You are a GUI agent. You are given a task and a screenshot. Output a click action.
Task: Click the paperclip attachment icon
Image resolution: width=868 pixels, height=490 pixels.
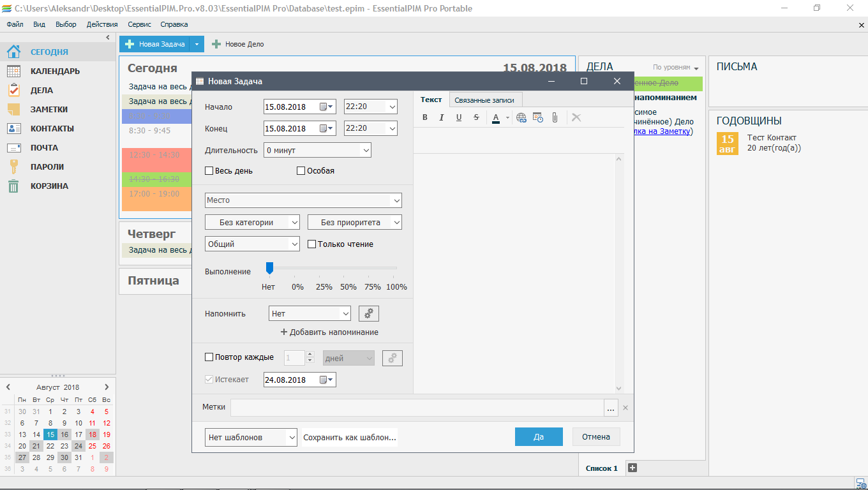[x=555, y=117]
